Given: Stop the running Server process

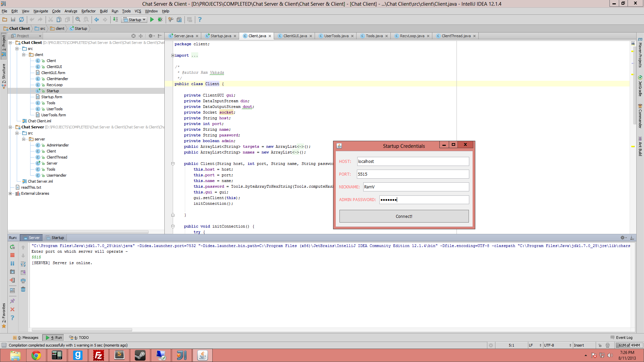Looking at the screenshot, I should (12, 255).
